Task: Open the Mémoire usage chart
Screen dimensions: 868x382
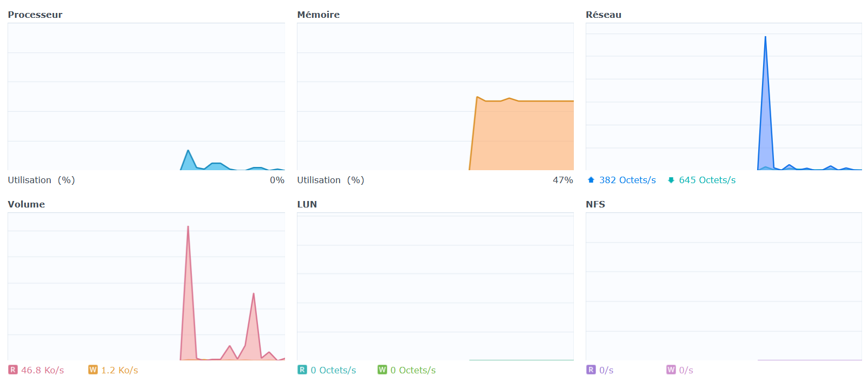Action: 435,97
